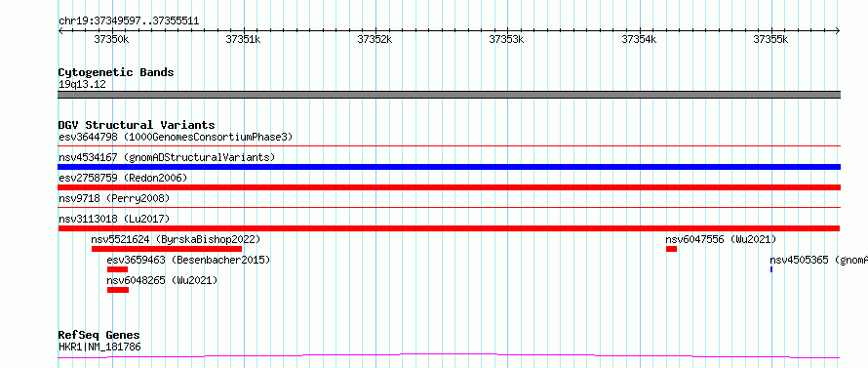Click the Cytogenetic Bands track title
868x368 pixels.
(116, 72)
